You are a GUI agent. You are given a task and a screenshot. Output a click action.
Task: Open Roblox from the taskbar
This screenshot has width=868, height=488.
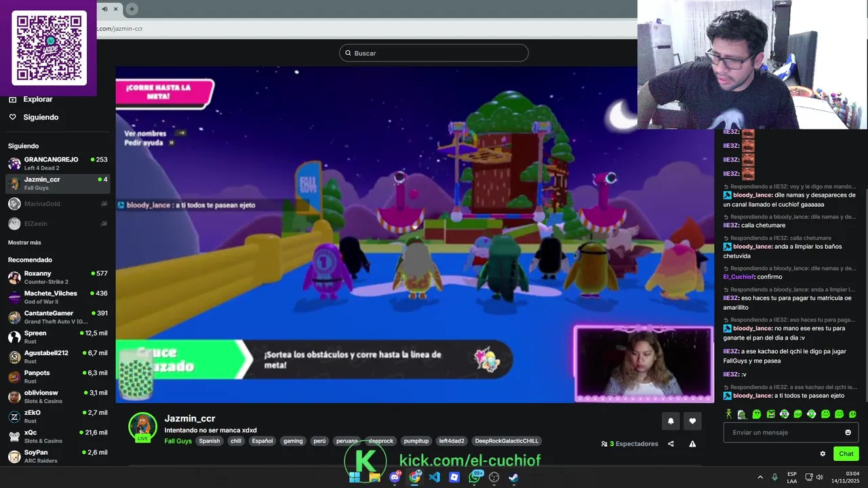454,477
